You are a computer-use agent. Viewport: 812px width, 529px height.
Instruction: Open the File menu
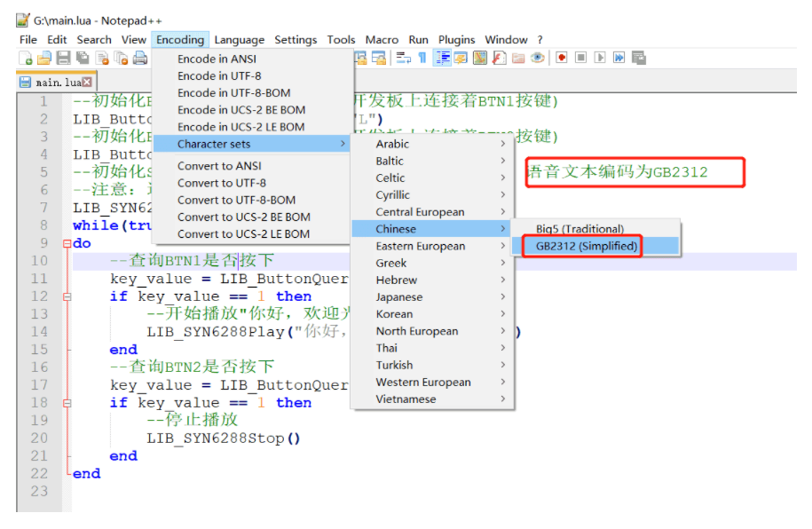pyautogui.click(x=28, y=40)
